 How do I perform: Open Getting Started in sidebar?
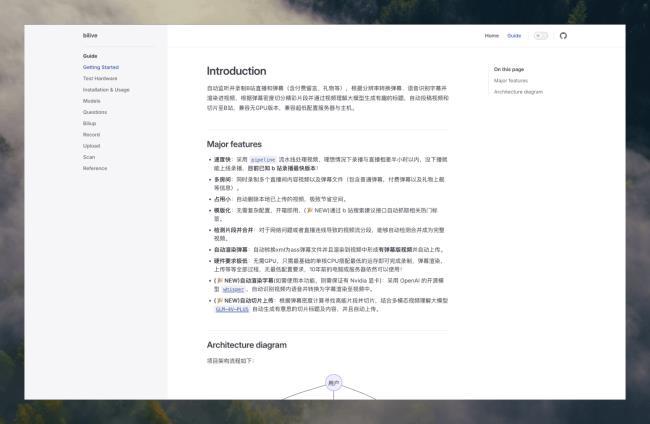point(101,67)
